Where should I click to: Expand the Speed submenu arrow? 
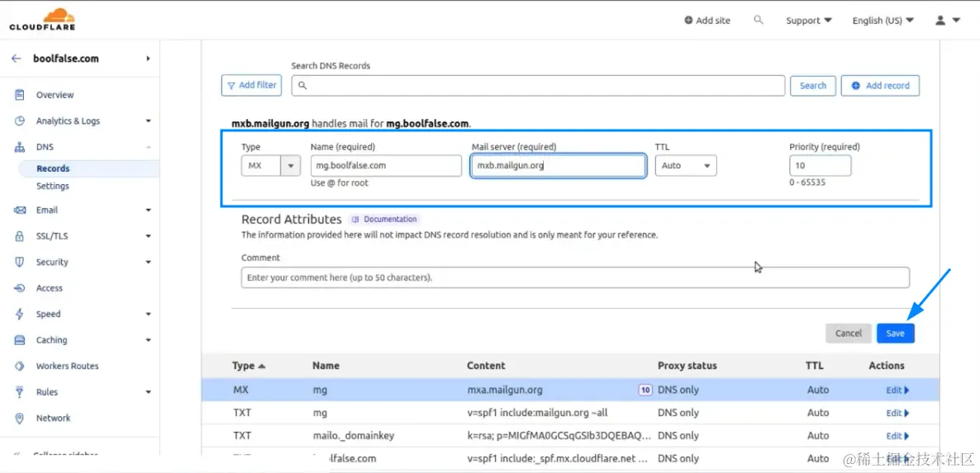[x=148, y=314]
